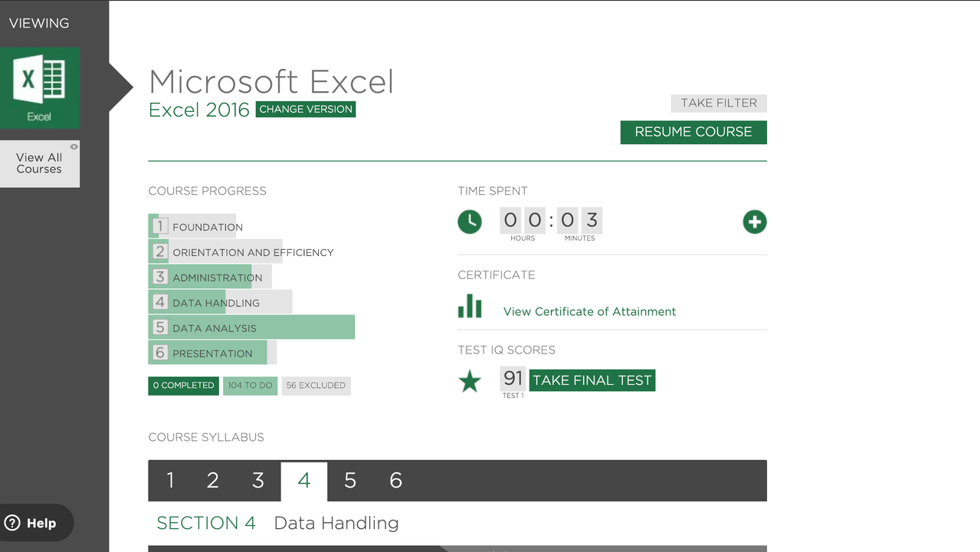
Task: Click the certificate bar chart icon
Action: 470,307
